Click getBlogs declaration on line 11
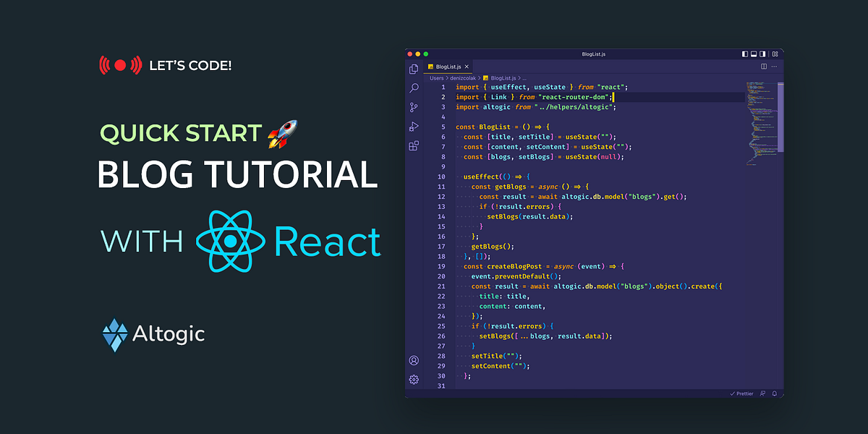Screen dimensions: 868x434 (509, 187)
